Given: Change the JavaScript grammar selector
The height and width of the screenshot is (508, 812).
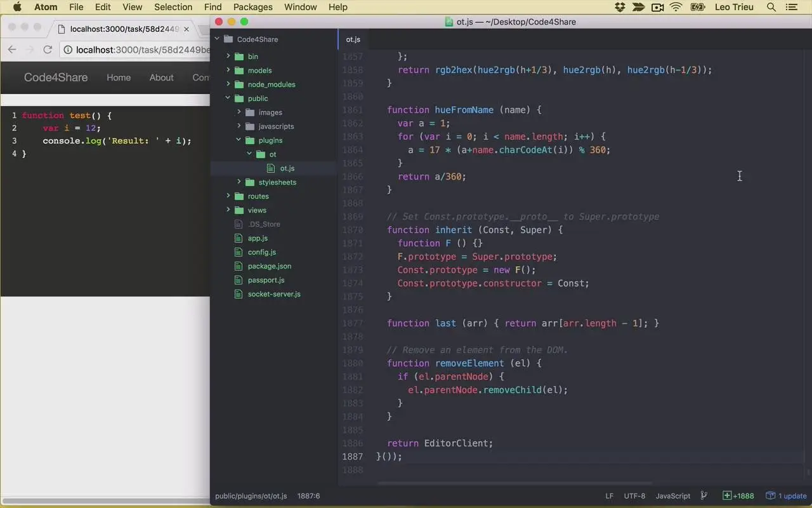Looking at the screenshot, I should click(x=672, y=496).
